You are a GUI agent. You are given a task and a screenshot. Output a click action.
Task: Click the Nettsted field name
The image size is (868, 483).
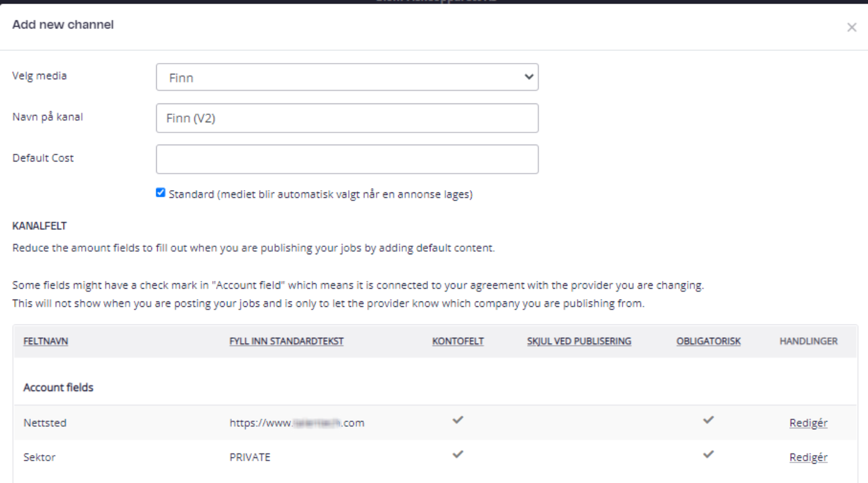[45, 423]
